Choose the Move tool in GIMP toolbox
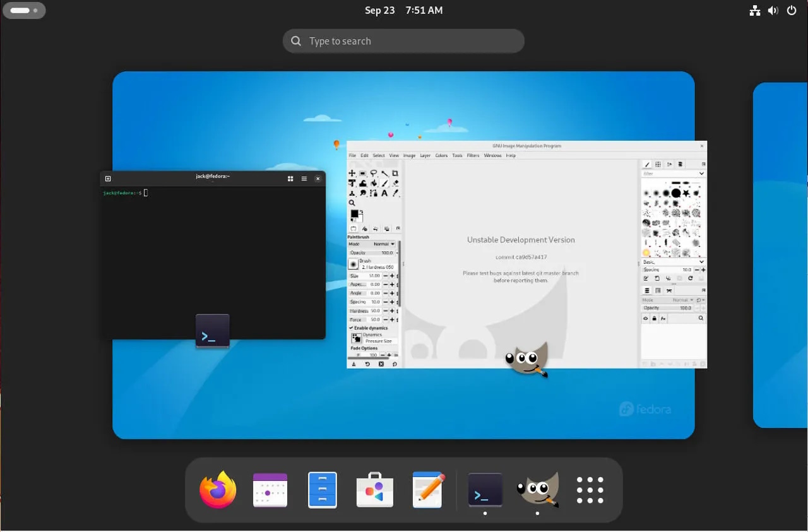This screenshot has height=532, width=808. point(352,174)
